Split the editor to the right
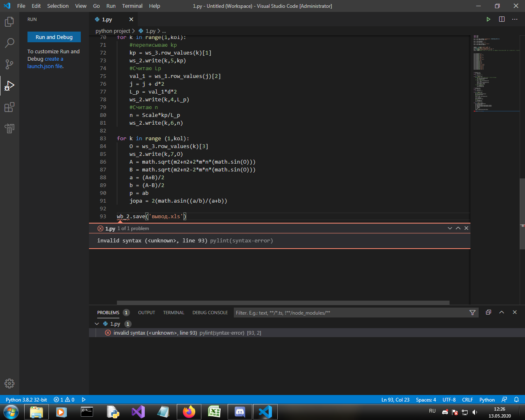Image resolution: width=525 pixels, height=420 pixels. (502, 19)
